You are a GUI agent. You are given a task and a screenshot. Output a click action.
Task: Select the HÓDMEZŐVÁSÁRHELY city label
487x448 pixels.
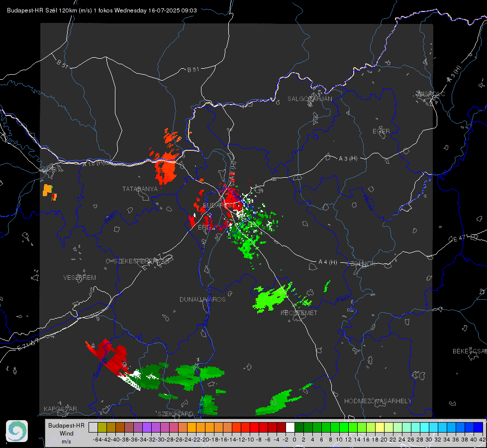pos(378,401)
